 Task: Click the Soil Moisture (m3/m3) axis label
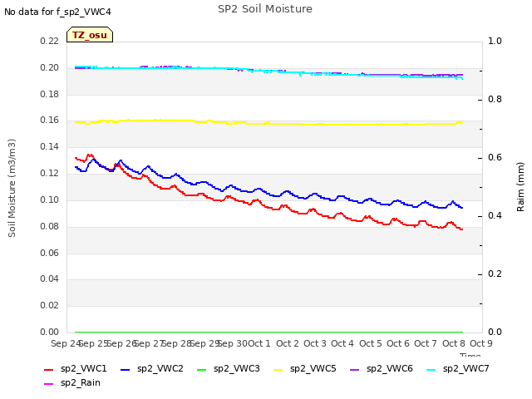(x=12, y=188)
